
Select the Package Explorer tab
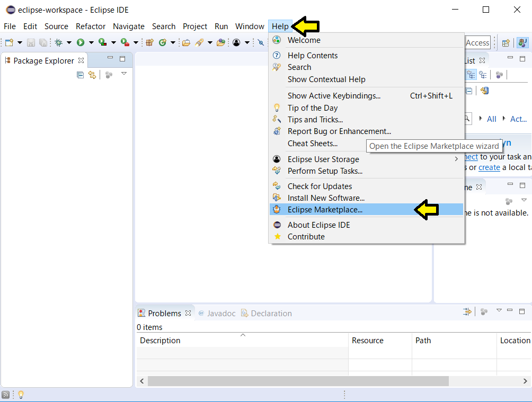pyautogui.click(x=43, y=61)
